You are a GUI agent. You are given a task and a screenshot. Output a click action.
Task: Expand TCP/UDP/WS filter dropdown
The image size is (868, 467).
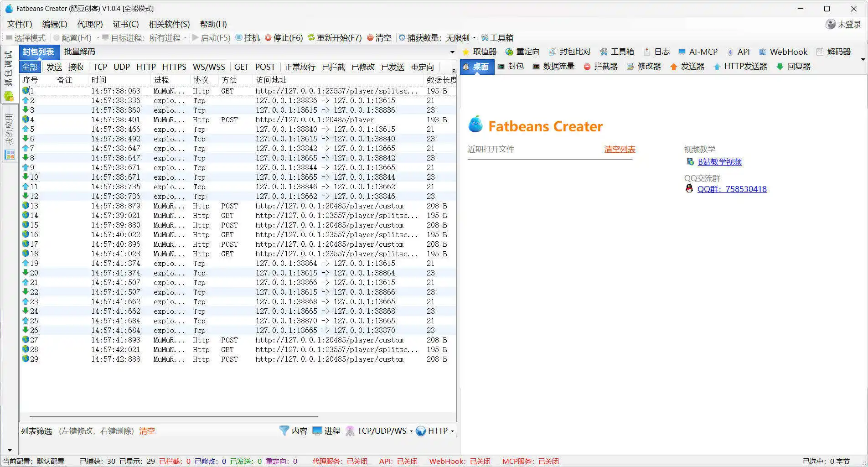[x=411, y=431]
